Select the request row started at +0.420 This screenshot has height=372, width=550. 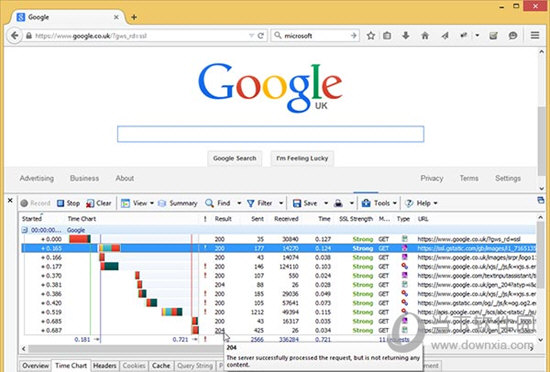(279, 303)
